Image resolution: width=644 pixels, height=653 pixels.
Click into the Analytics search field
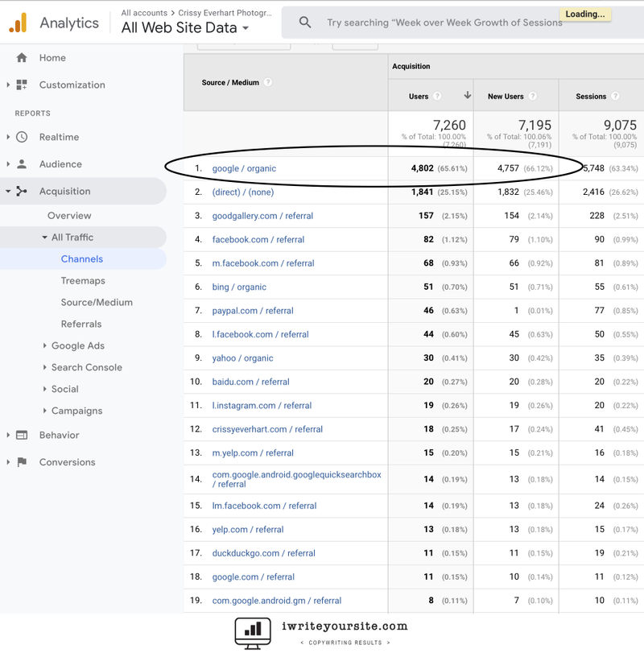462,23
